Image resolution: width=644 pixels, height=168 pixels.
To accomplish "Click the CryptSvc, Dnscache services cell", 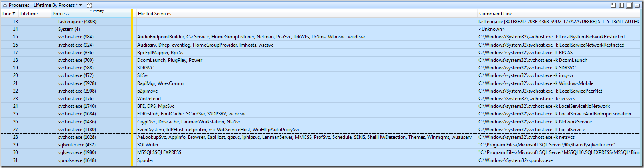I will 189,122.
